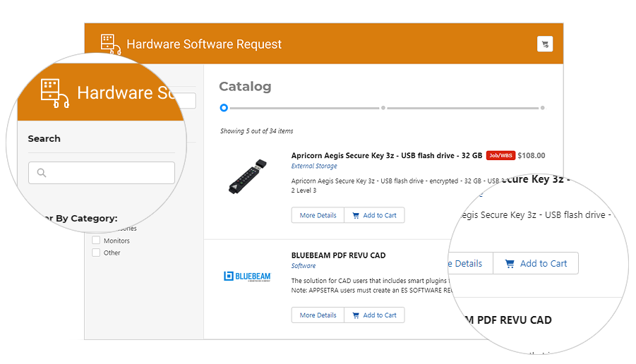Open the shopping cart icon in header

545,44
